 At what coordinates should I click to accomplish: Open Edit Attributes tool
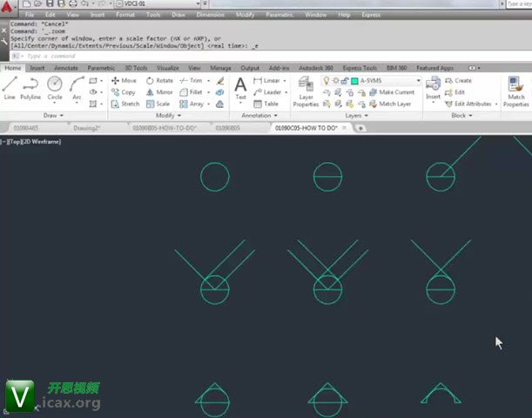point(468,104)
